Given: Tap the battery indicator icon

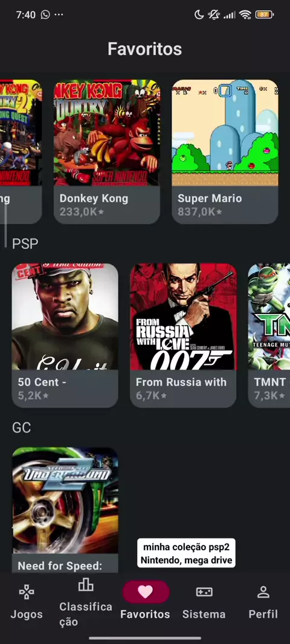Looking at the screenshot, I should pos(264,14).
